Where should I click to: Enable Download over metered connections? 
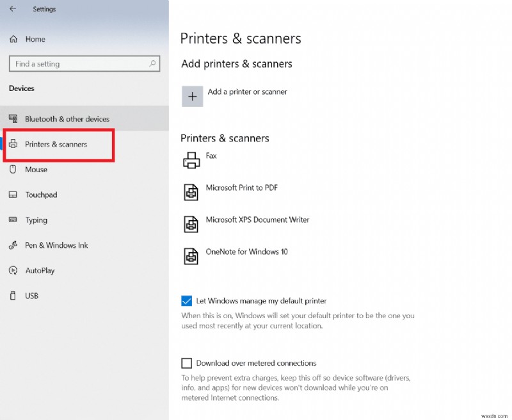click(x=187, y=363)
